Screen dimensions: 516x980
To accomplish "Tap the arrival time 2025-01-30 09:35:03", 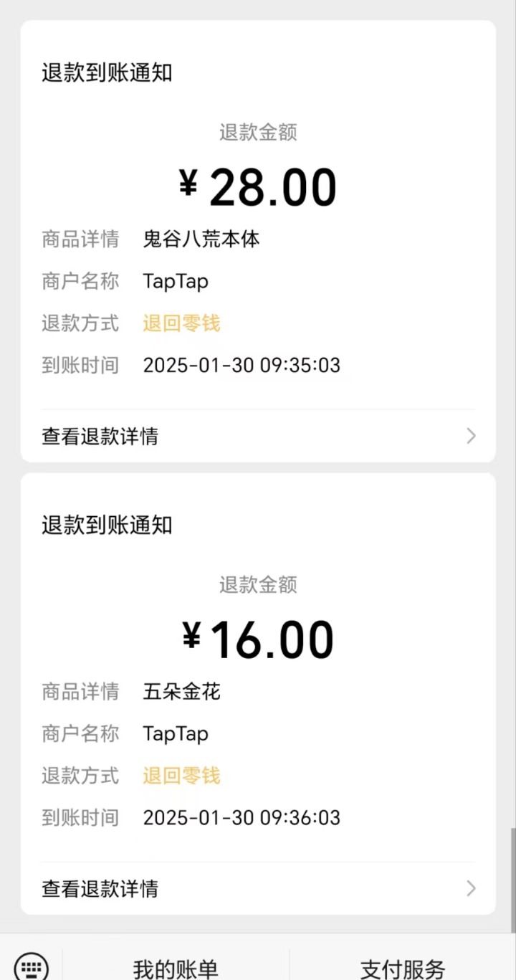I will 242,366.
